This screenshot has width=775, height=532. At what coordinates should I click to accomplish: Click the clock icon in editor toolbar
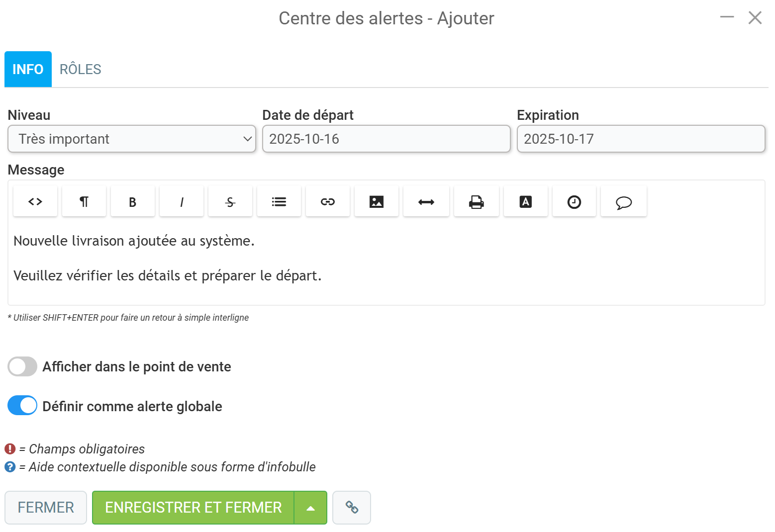[575, 201]
